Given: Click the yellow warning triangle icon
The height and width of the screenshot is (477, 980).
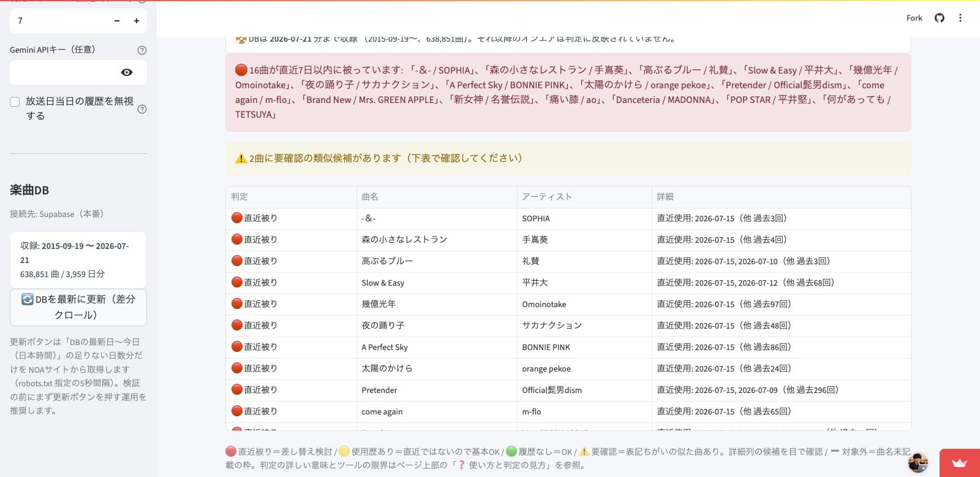Looking at the screenshot, I should tap(241, 158).
